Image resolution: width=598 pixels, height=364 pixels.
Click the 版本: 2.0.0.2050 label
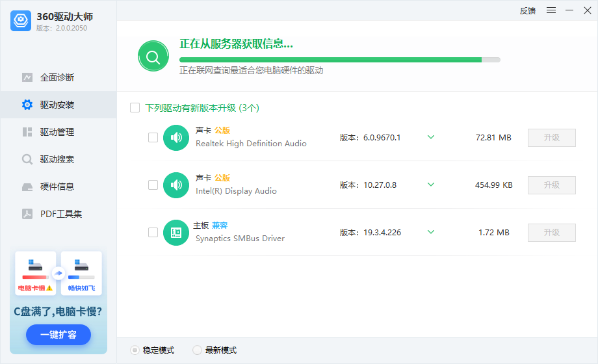coord(62,28)
